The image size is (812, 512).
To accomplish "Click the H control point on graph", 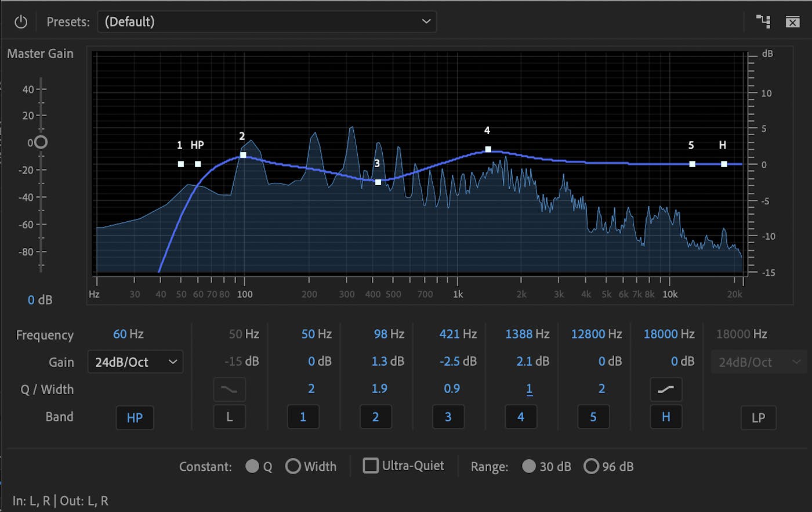I will [724, 164].
